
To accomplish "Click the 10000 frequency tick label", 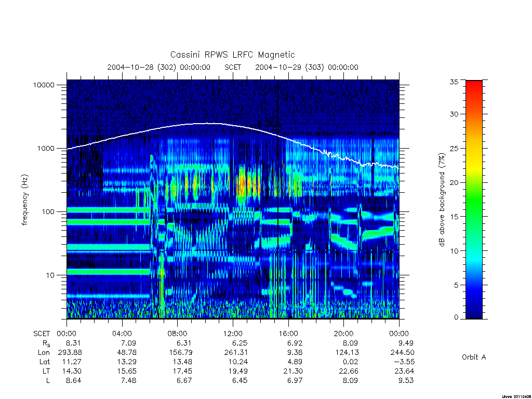I will point(44,85).
